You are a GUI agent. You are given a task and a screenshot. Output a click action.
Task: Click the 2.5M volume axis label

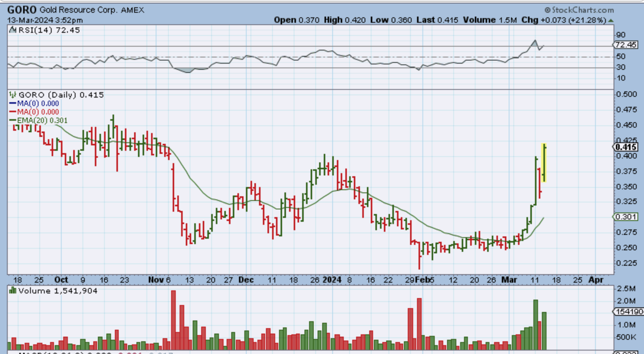tap(626, 288)
